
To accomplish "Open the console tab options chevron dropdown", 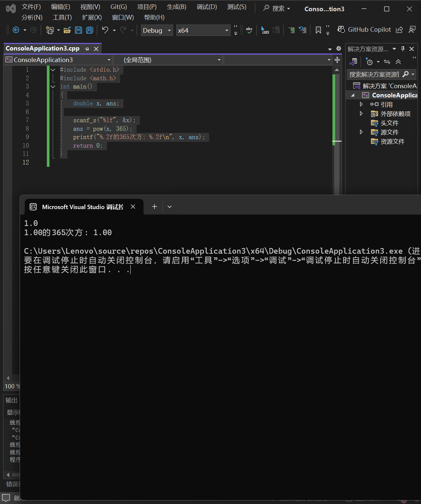I will [x=170, y=207].
